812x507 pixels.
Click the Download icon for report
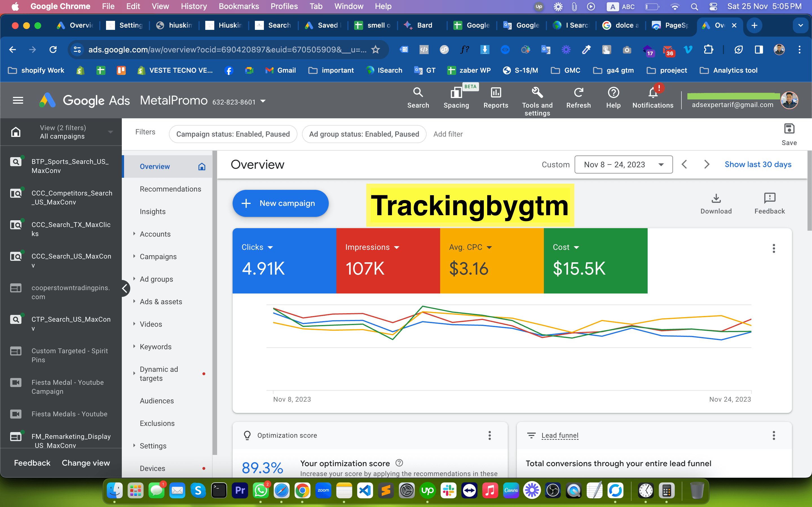pyautogui.click(x=716, y=199)
